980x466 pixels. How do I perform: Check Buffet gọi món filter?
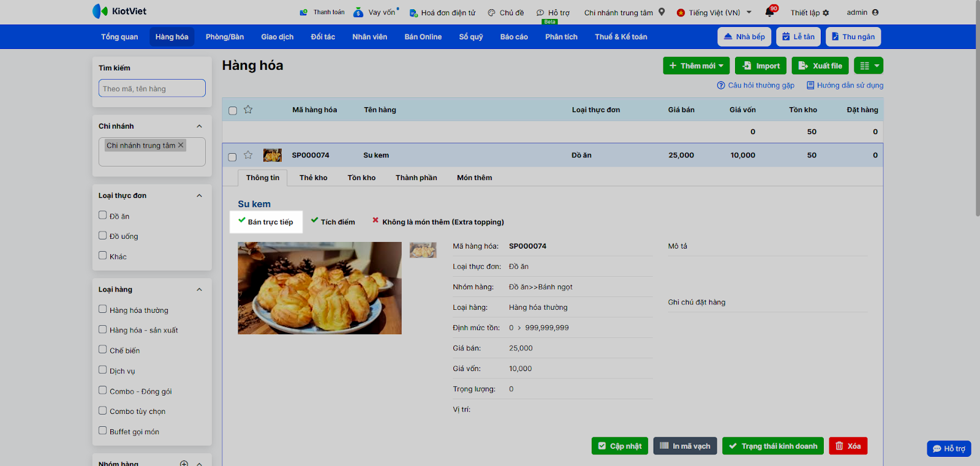(x=103, y=430)
